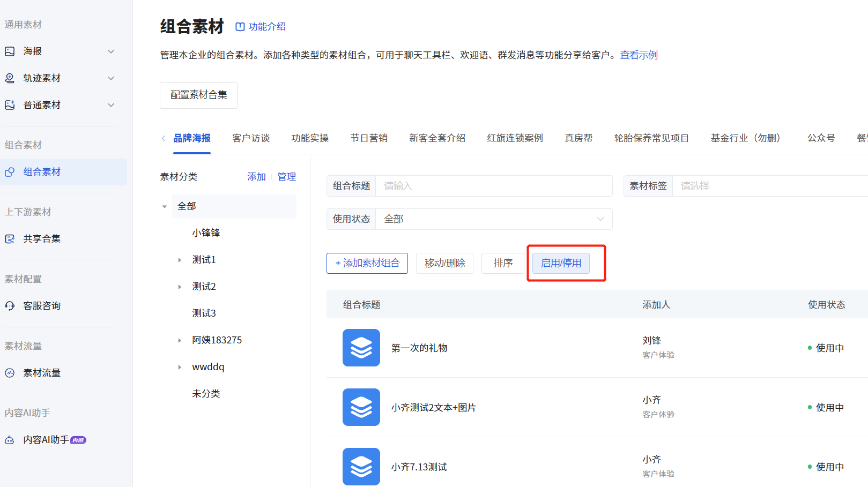868x487 pixels.
Task: Expand the 轨迹素材 sidebar menu chevron
Action: pyautogui.click(x=111, y=78)
